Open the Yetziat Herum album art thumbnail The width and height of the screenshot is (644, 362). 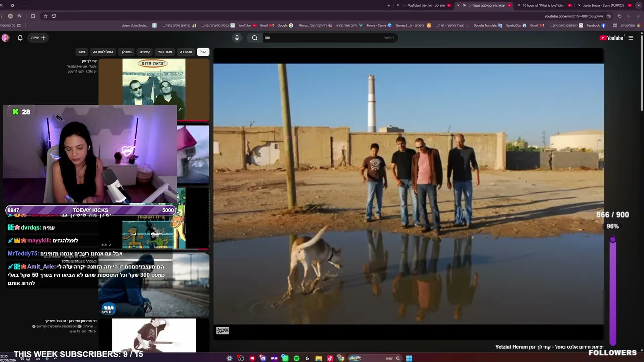pyautogui.click(x=153, y=90)
